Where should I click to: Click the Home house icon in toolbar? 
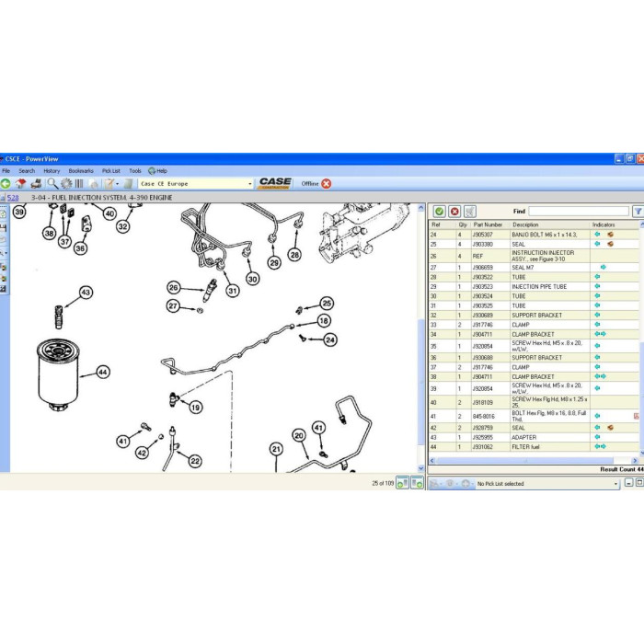tap(20, 184)
